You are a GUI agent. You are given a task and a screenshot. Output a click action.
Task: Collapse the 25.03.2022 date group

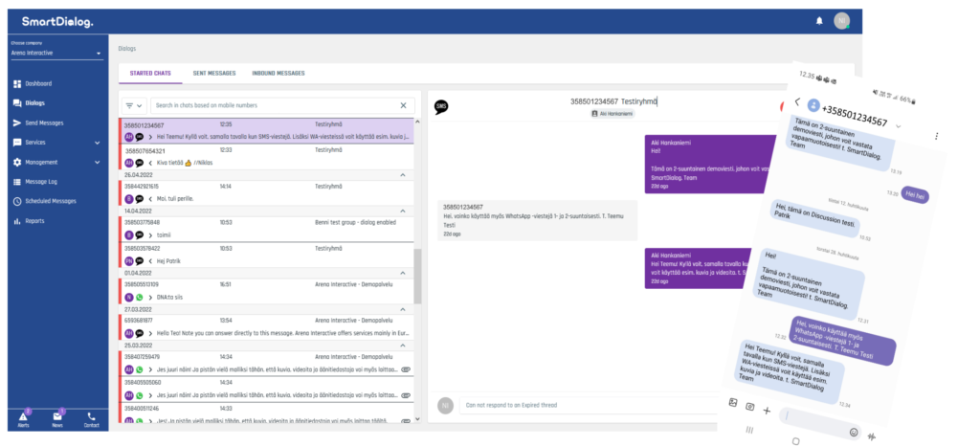(403, 346)
